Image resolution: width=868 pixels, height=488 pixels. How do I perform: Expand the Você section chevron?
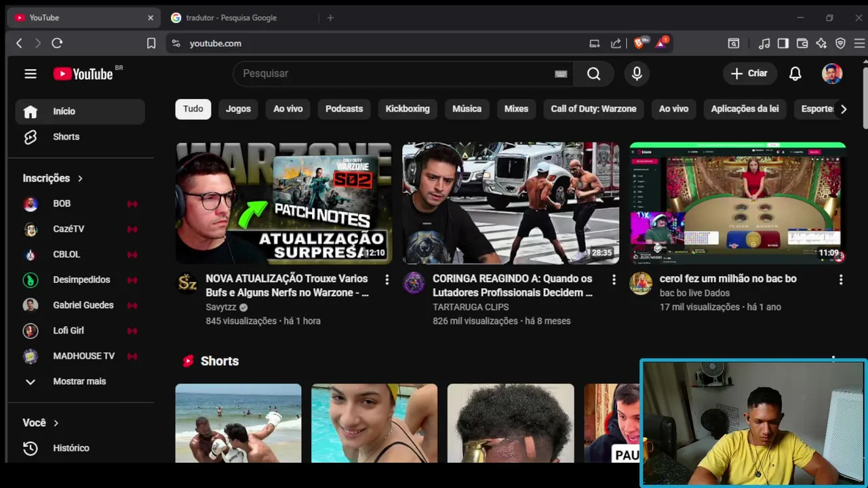(56, 423)
